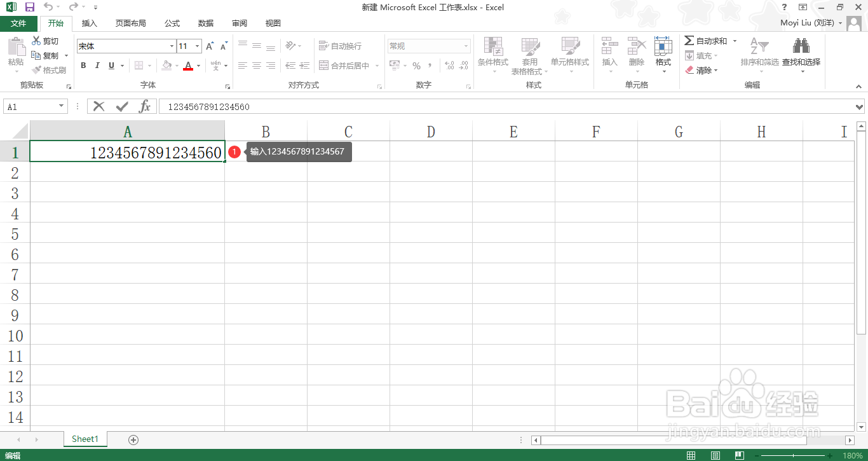Open the 单元格样式 (Cell Styles) menu
Viewport: 868px width, 461px height.
click(570, 55)
